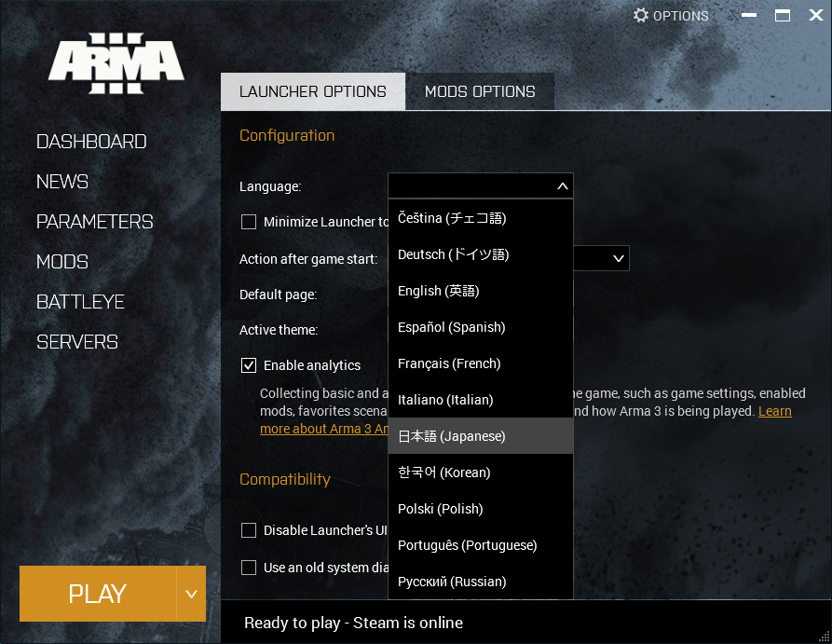Click Ready to play status text
The height and width of the screenshot is (644, 832).
tap(353, 623)
